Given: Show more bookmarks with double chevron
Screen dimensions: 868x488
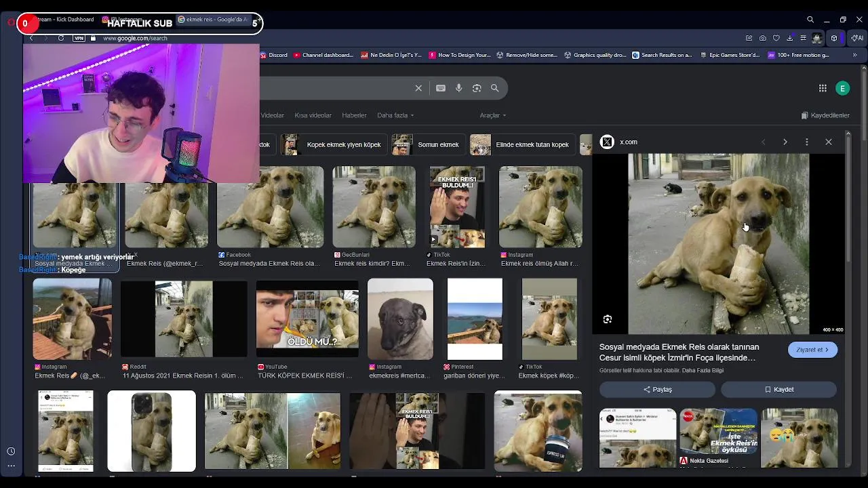Looking at the screenshot, I should (854, 55).
